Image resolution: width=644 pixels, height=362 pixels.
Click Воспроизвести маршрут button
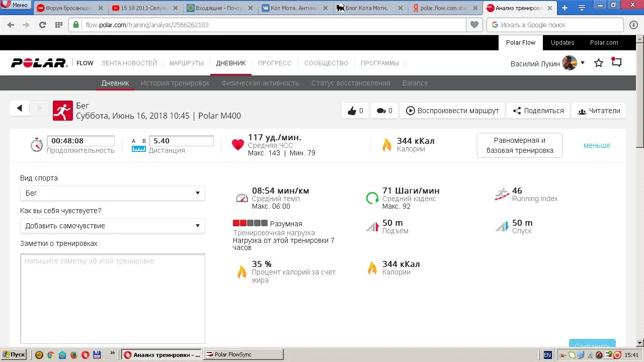click(452, 111)
